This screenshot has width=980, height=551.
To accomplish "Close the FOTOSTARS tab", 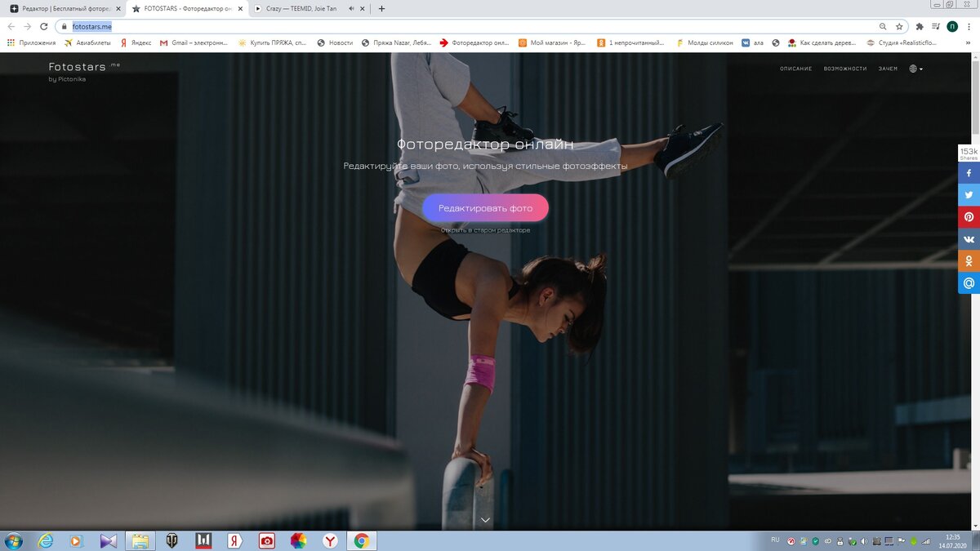I will click(x=239, y=8).
